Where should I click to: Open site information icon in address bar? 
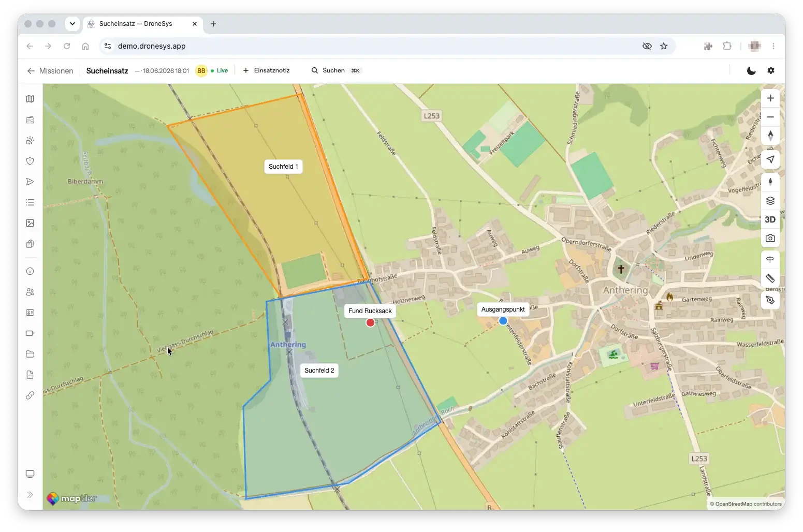[x=108, y=46]
